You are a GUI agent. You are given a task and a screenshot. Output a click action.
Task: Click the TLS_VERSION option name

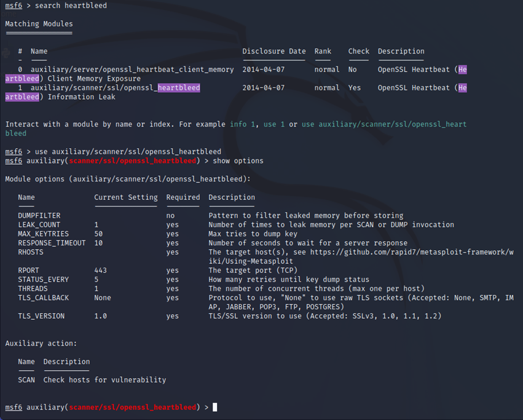coord(41,316)
